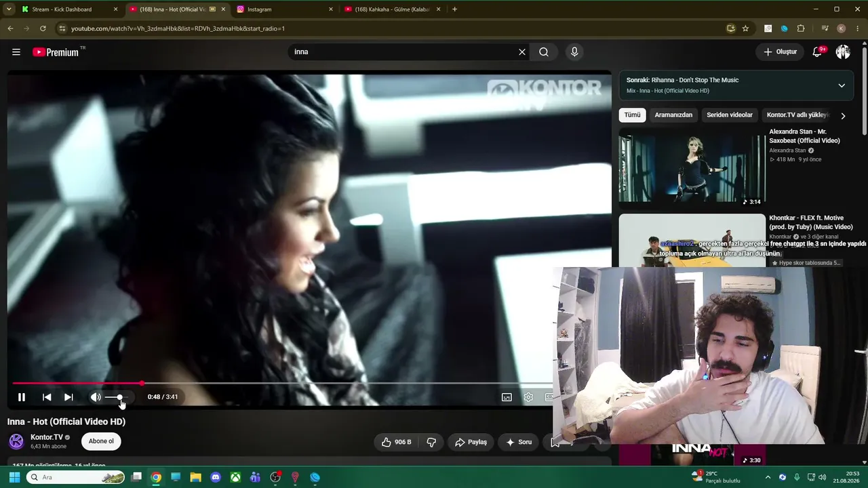Open the video player settings gear
The width and height of the screenshot is (868, 488).
click(528, 397)
